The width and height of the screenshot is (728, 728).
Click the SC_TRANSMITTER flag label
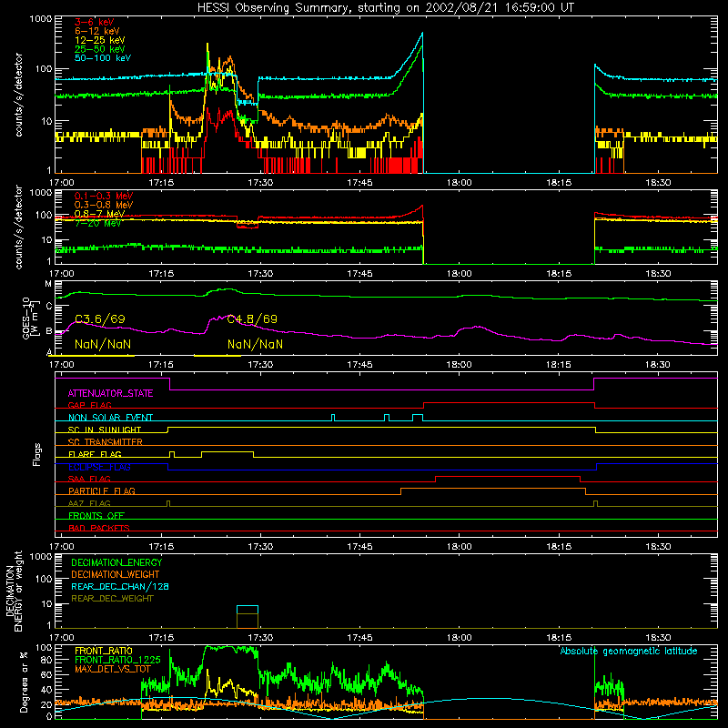(105, 442)
